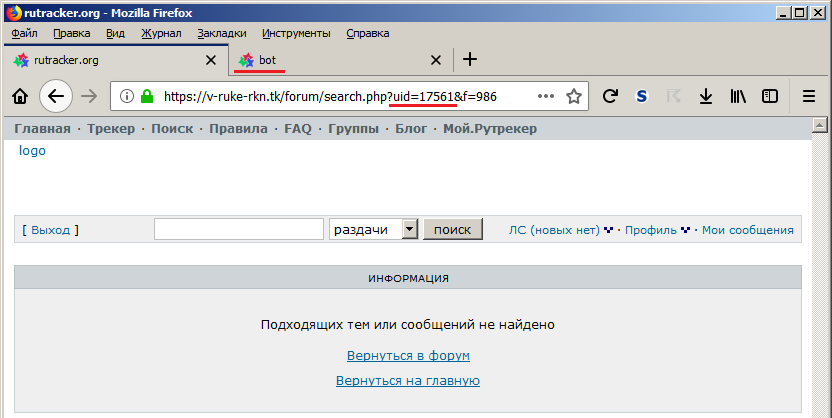
Task: Click into the forum search text field
Action: point(238,229)
